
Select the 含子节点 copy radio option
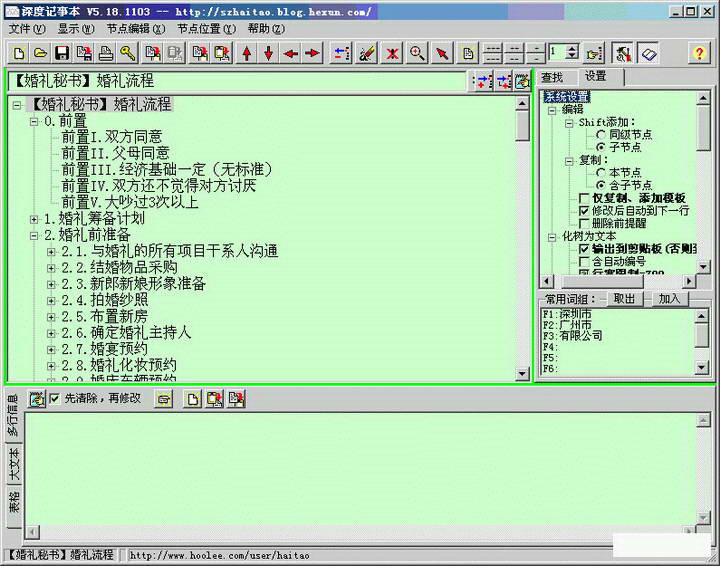(601, 185)
